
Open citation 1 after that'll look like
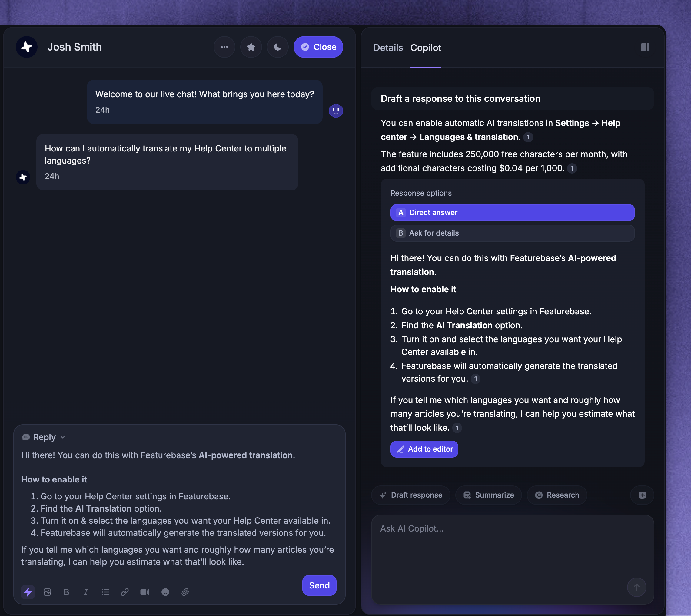(457, 428)
